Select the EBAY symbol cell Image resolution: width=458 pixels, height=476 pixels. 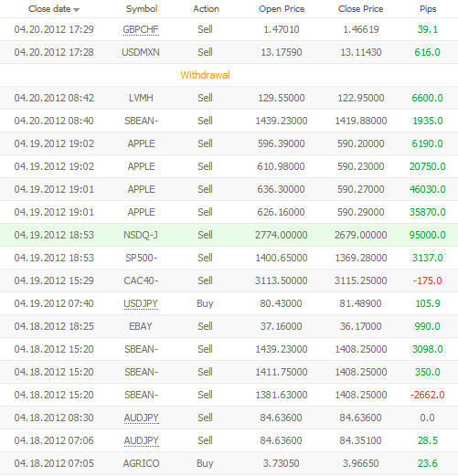[x=141, y=326]
